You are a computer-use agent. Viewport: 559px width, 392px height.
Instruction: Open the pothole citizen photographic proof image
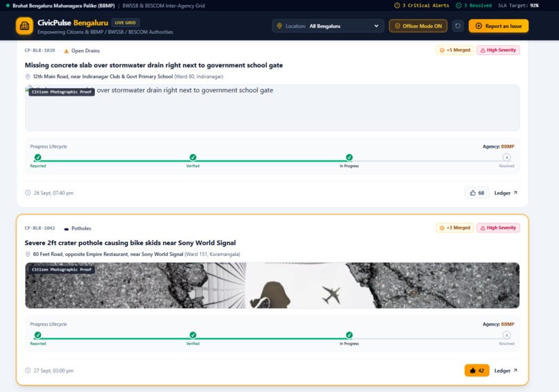point(273,285)
